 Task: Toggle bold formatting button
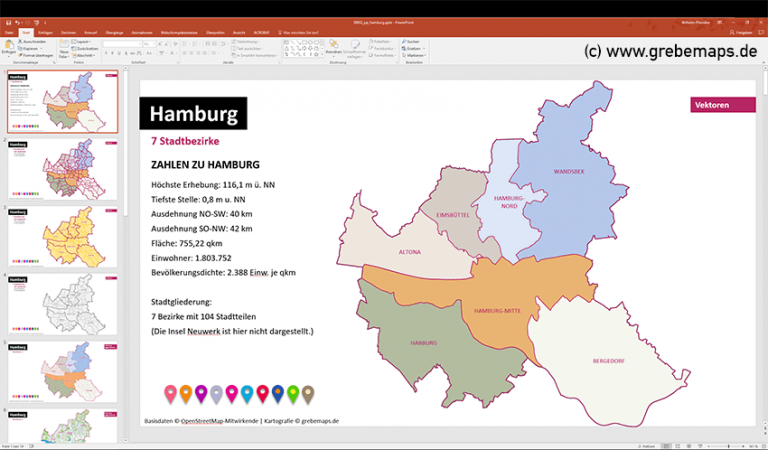[x=106, y=53]
